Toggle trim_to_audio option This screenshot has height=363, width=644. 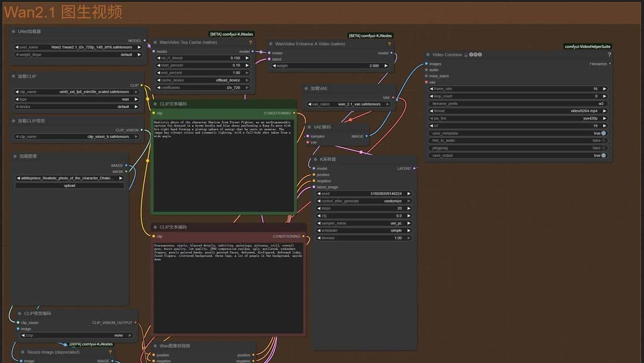[x=603, y=140]
